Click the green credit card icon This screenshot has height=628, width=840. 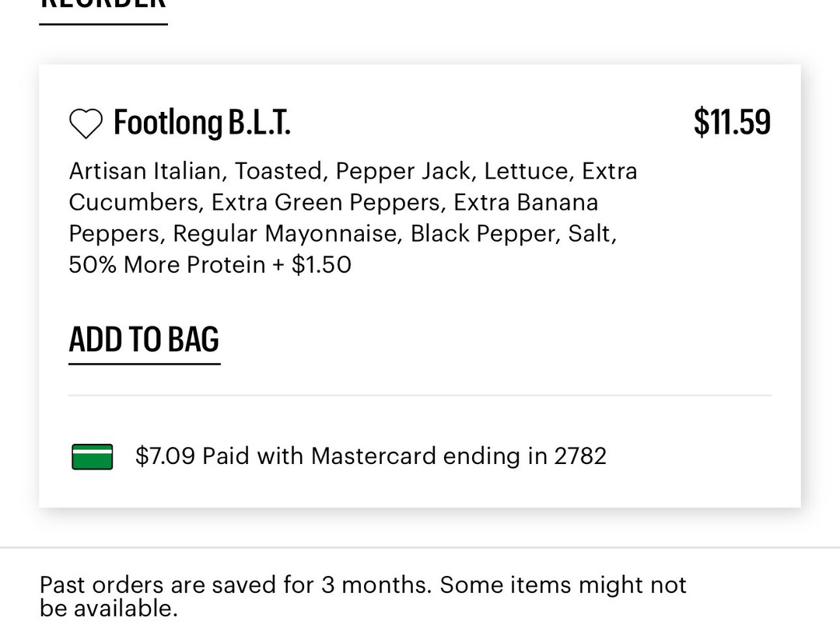[92, 457]
